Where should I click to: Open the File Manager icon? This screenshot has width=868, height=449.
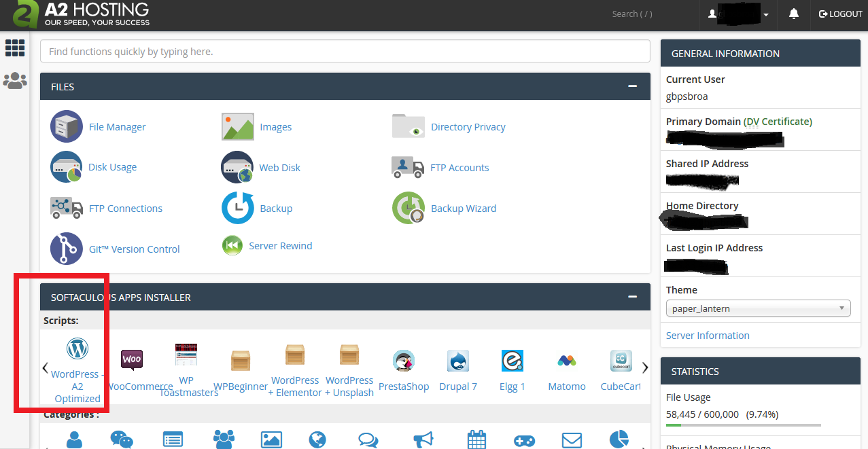point(67,126)
